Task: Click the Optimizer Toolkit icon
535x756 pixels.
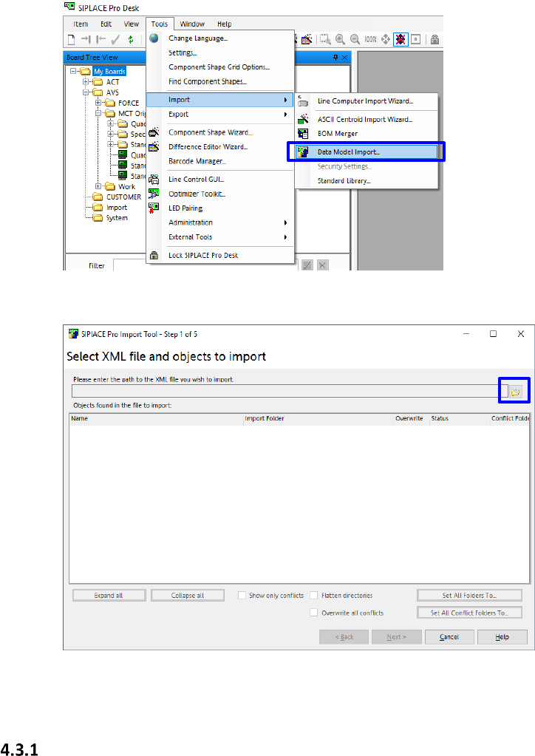Action: pyautogui.click(x=154, y=194)
